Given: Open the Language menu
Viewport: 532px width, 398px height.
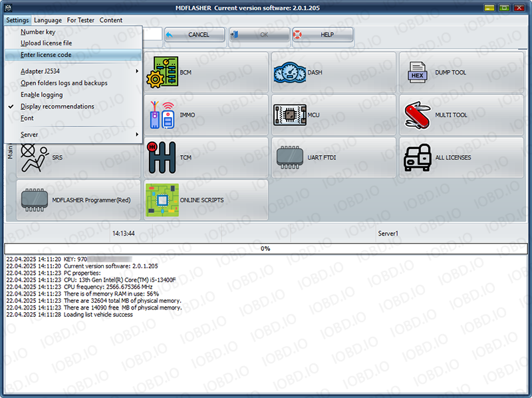Looking at the screenshot, I should (x=47, y=20).
